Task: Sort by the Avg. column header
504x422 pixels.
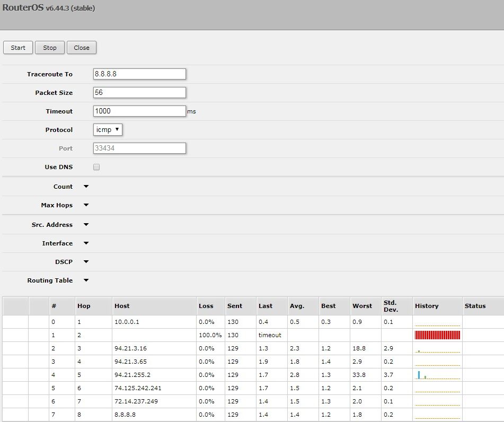Action: coord(303,306)
